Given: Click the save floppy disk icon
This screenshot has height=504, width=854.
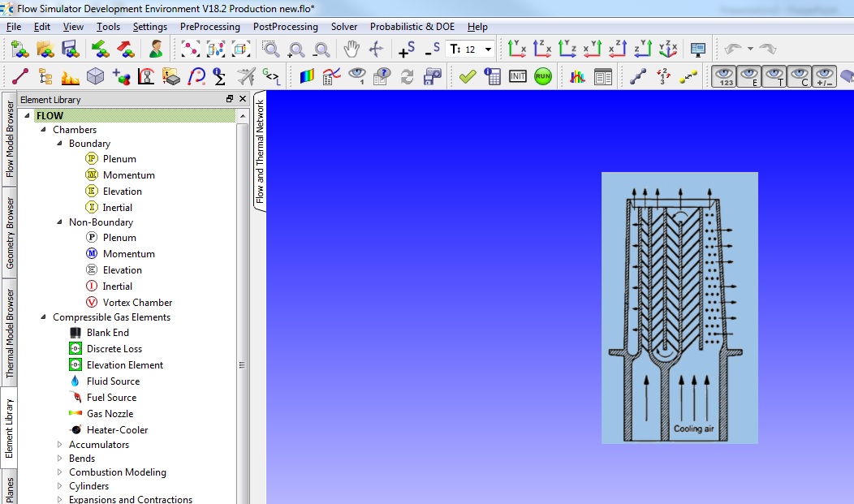Looking at the screenshot, I should coord(70,50).
